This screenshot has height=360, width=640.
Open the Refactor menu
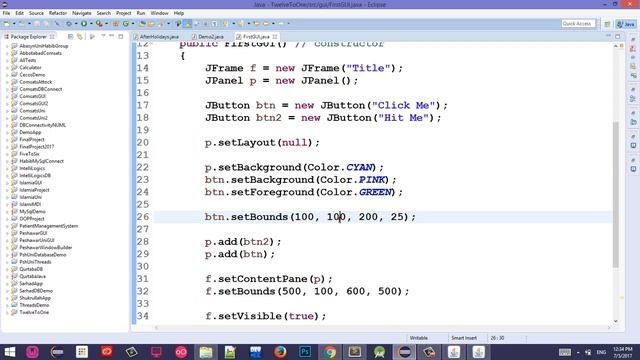click(58, 13)
